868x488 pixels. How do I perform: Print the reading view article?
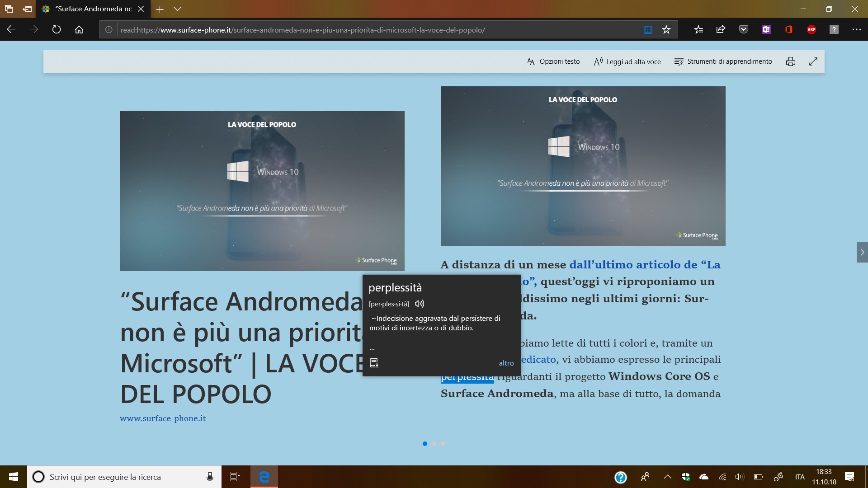pyautogui.click(x=791, y=61)
